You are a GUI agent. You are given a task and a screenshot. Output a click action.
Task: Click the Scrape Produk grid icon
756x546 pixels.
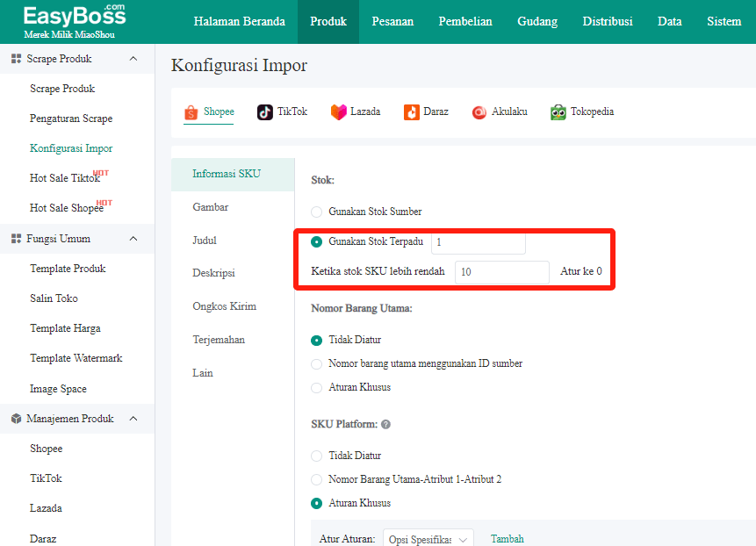[17, 59]
